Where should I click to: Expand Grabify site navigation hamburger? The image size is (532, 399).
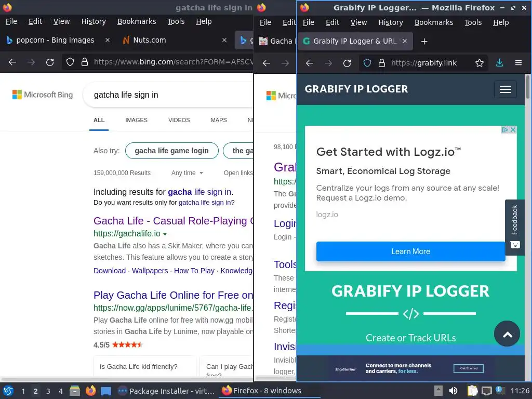point(505,89)
